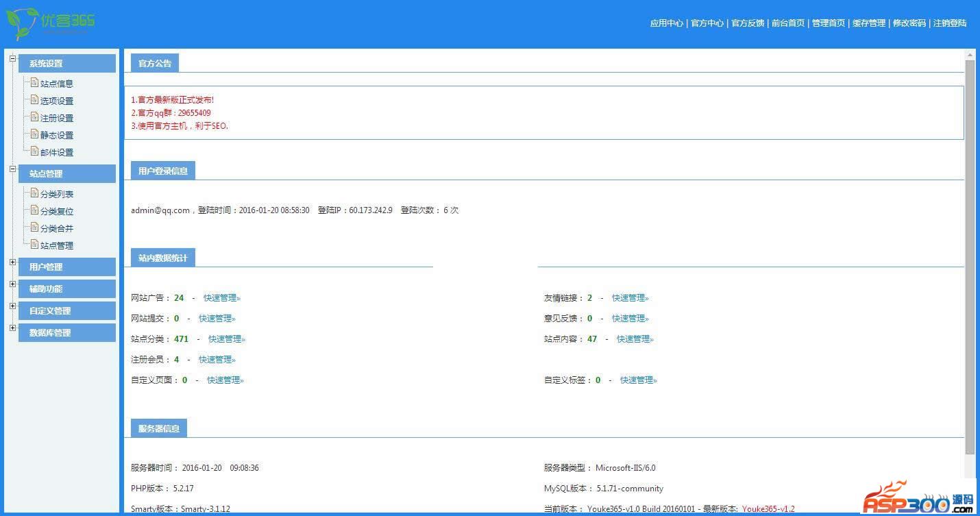Click 快速管理 link for 网站广告
The height and width of the screenshot is (516, 980).
tap(222, 297)
